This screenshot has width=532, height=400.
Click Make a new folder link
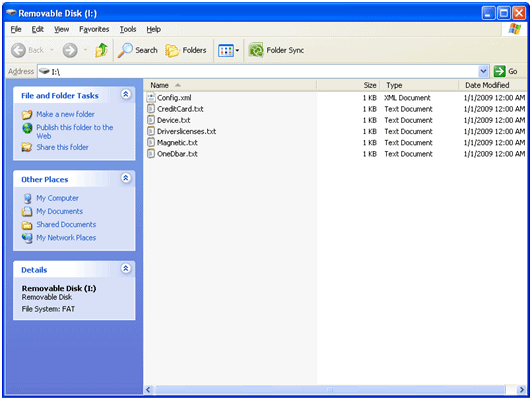[65, 114]
